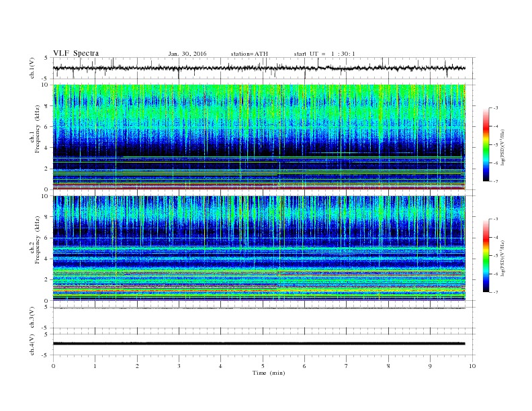Image resolution: width=532 pixels, height=411 pixels.
Task: Click the '6' kHz tick of ch.1 spectrogram
Action: 46,127
